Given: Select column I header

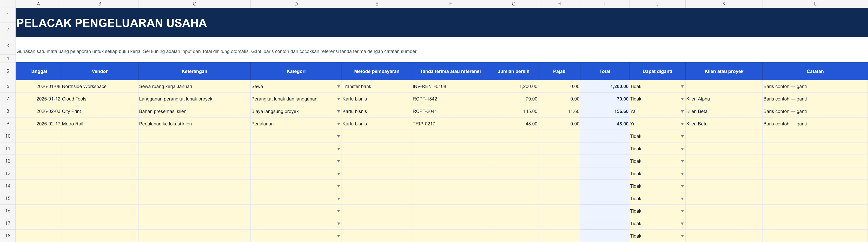Looking at the screenshot, I should 605,4.
